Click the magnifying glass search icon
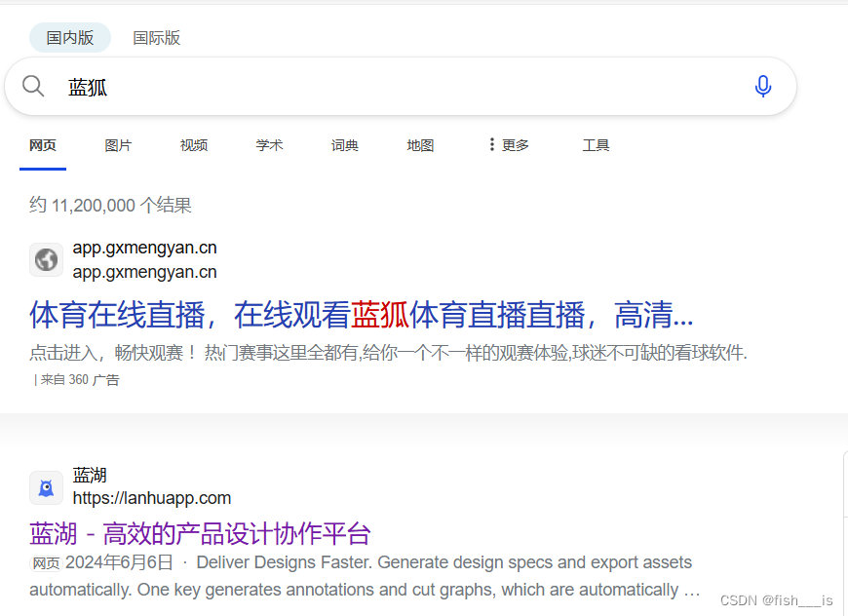The image size is (848, 616). (33, 86)
